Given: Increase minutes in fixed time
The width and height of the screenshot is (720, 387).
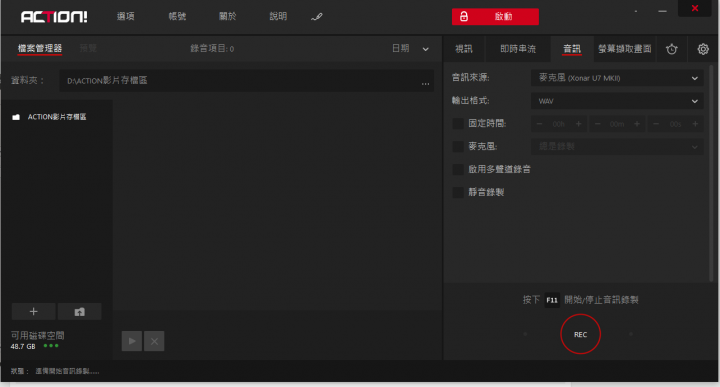Looking at the screenshot, I should point(637,124).
